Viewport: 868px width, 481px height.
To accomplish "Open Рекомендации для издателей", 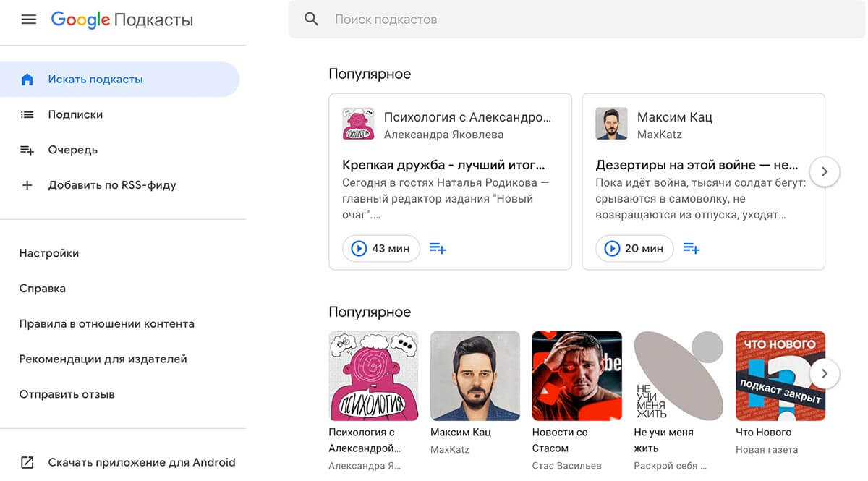I will 103,359.
